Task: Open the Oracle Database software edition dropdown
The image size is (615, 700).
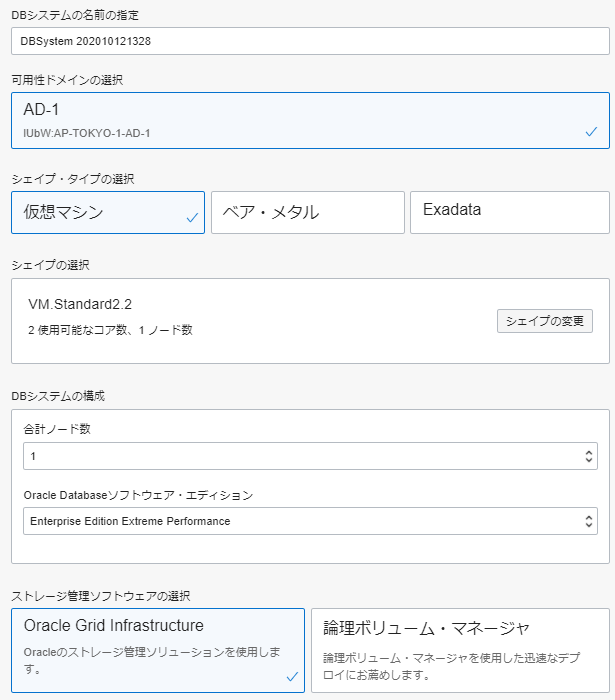Action: 310,521
